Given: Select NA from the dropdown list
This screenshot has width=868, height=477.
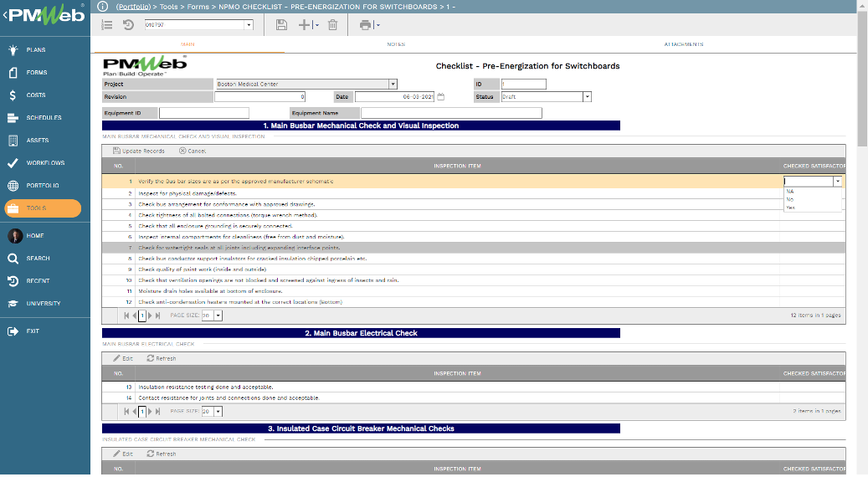Looking at the screenshot, I should pos(812,192).
